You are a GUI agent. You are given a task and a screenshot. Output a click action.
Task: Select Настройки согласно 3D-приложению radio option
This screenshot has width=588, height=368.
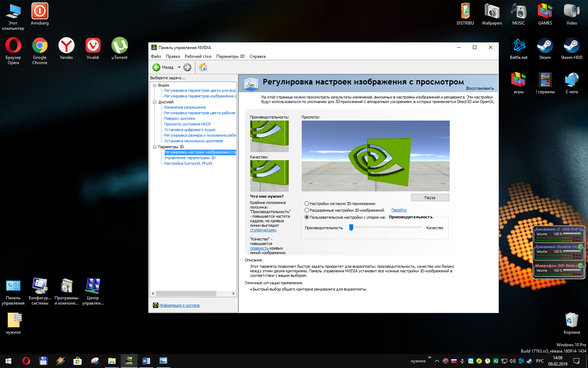307,204
